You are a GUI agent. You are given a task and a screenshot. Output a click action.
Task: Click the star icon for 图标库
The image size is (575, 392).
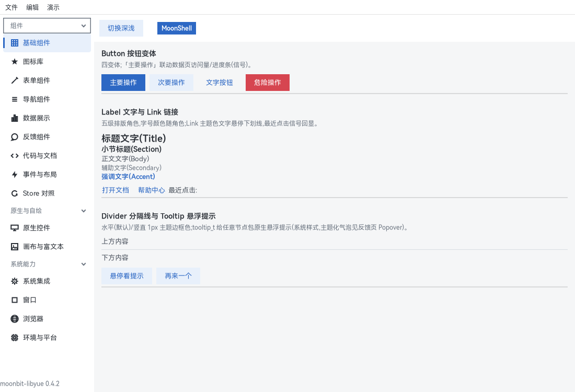(15, 62)
